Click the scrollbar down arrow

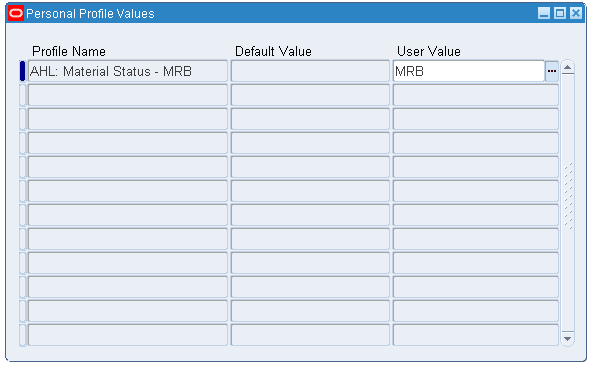coord(567,338)
